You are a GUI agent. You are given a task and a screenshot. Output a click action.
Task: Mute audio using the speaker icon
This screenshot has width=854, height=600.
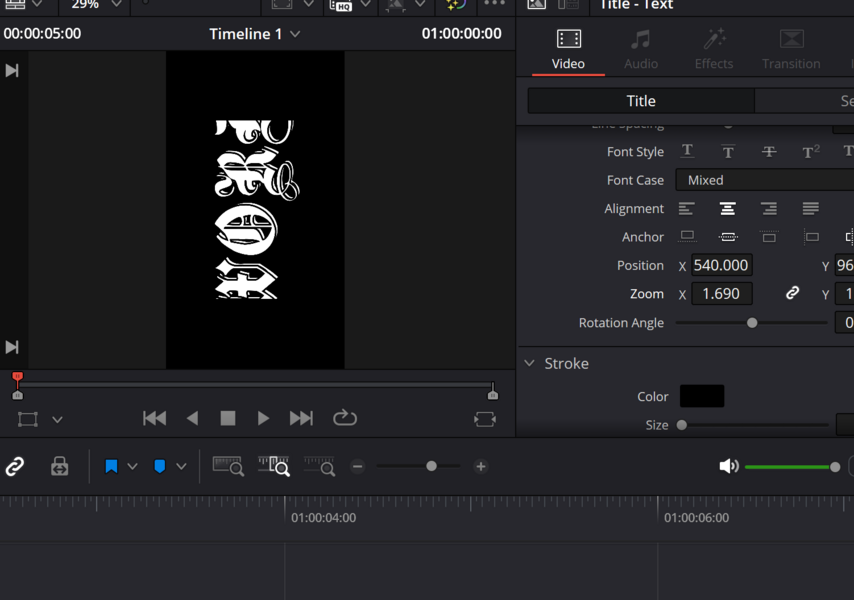(x=729, y=466)
